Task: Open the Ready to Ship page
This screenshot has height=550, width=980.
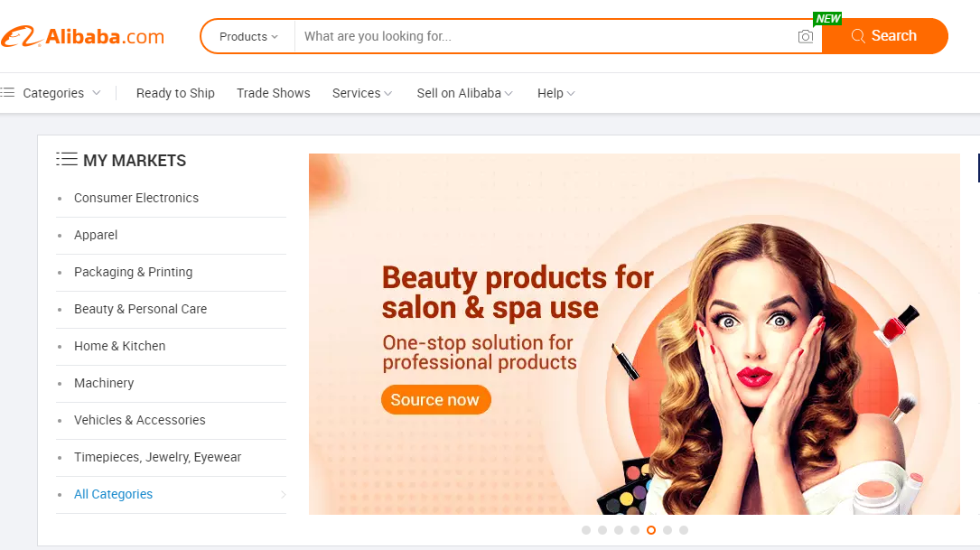Action: [175, 93]
